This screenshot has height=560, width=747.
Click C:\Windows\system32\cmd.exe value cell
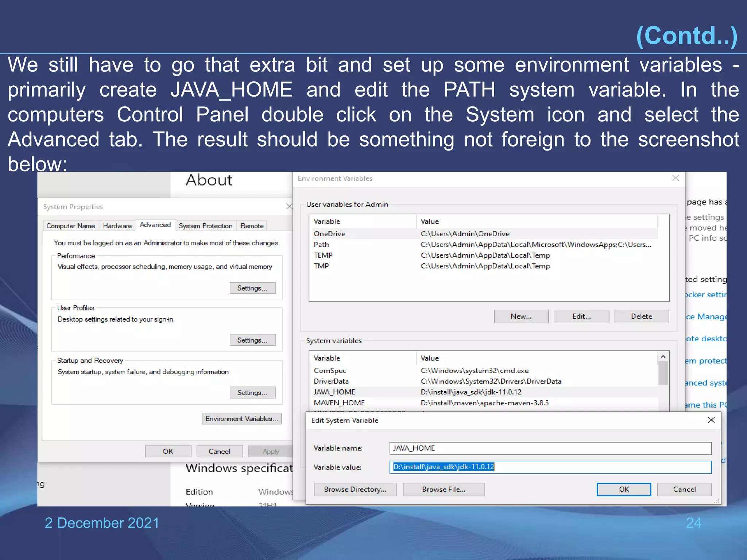[475, 370]
